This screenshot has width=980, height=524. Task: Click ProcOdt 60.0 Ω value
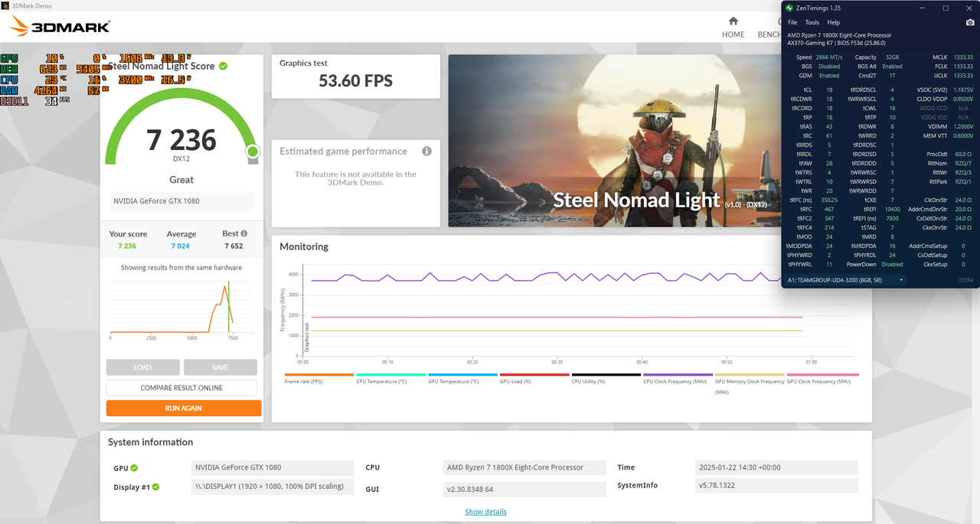point(964,154)
